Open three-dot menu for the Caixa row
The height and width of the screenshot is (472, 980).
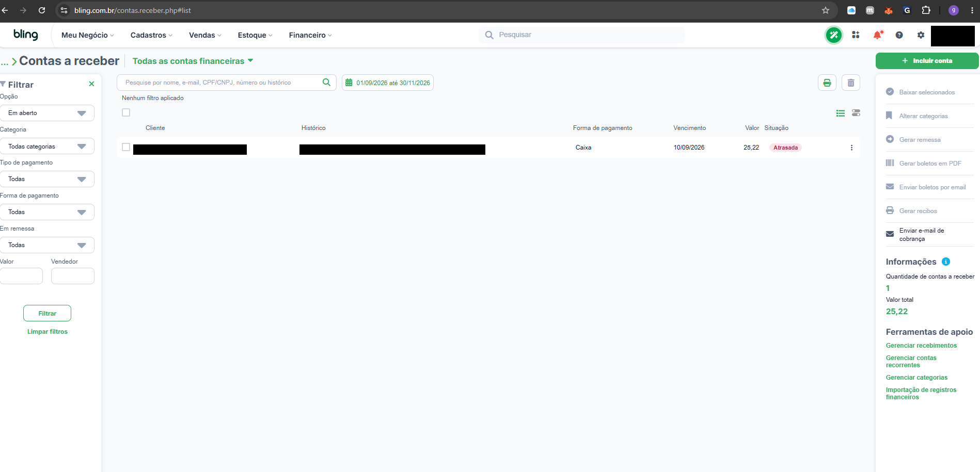tap(851, 148)
